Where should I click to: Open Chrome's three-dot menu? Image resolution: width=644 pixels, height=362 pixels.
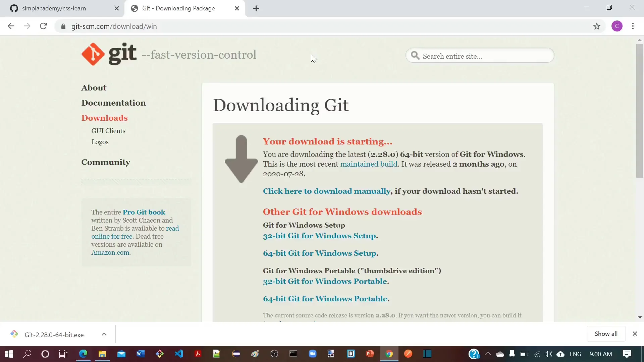634,26
